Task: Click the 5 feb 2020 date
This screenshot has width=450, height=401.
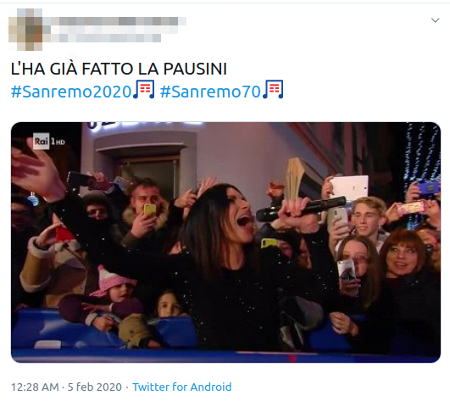Action: click(95, 387)
